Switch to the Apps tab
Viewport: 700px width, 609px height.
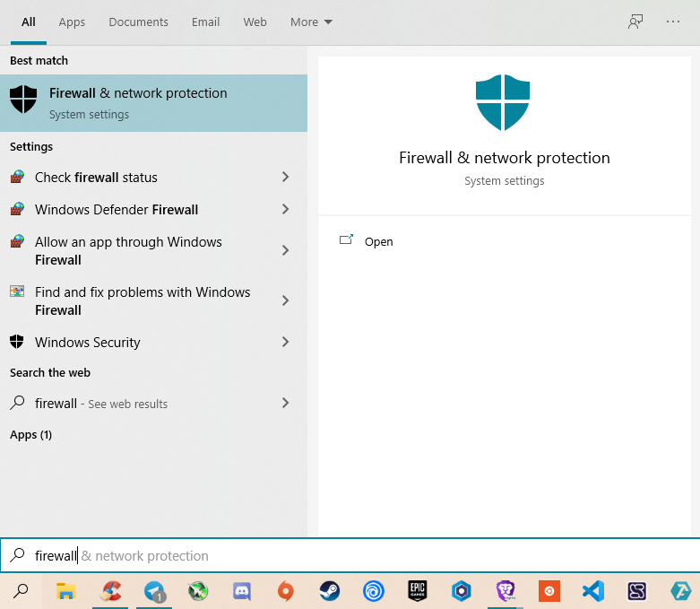click(72, 22)
